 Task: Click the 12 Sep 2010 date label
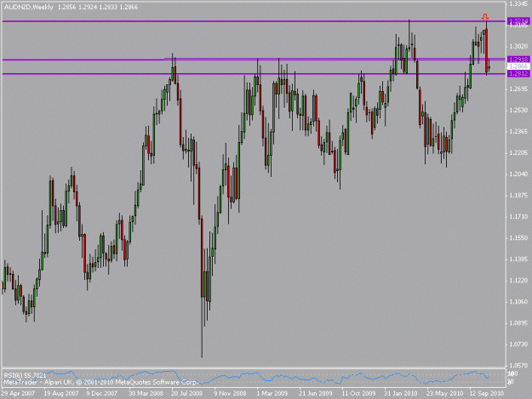(x=487, y=394)
